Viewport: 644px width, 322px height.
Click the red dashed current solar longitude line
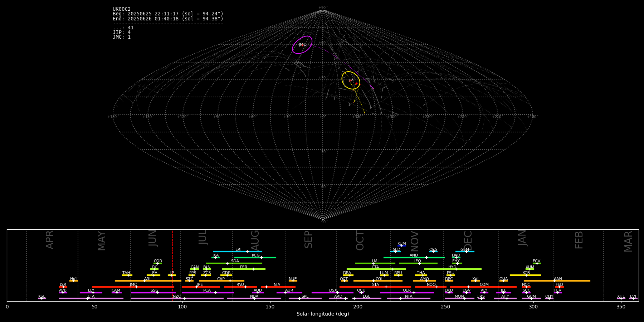[x=172, y=265]
